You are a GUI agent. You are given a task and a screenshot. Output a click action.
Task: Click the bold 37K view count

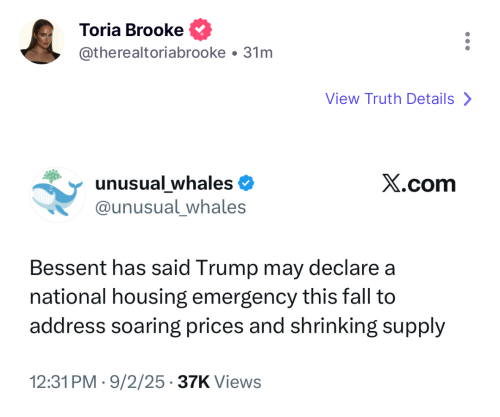[x=194, y=382]
